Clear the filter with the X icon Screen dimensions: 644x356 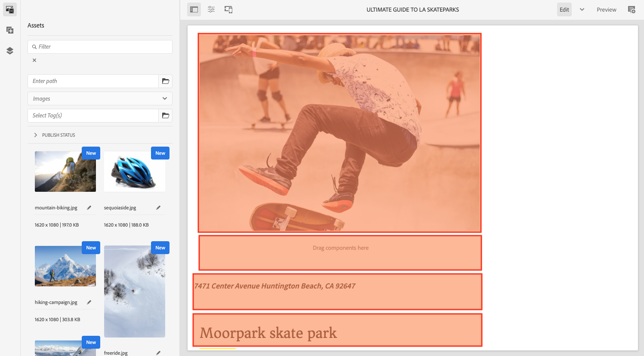pyautogui.click(x=34, y=60)
